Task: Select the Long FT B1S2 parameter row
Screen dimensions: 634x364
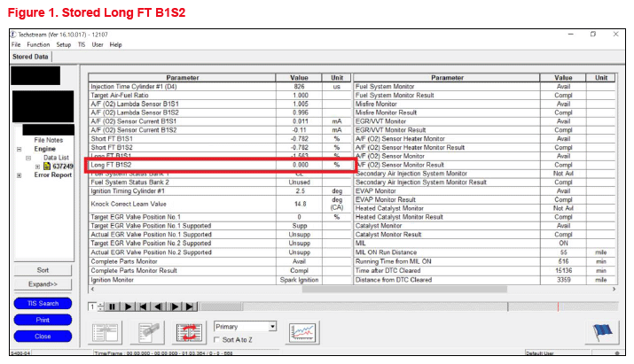Action: point(221,165)
